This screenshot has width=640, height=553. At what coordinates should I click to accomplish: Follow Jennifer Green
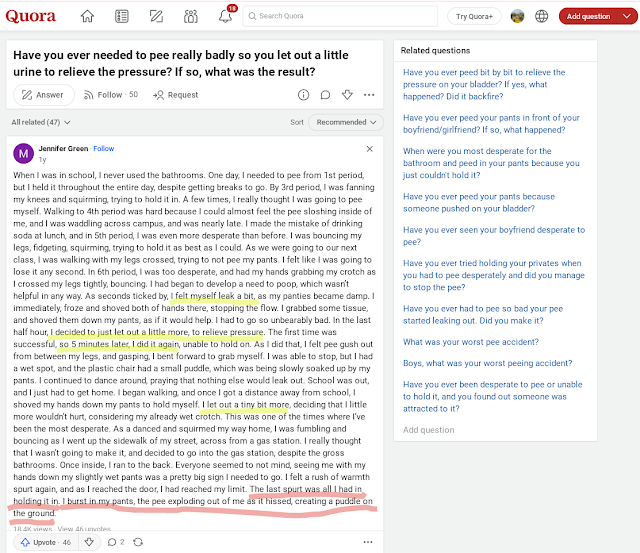[x=104, y=149]
